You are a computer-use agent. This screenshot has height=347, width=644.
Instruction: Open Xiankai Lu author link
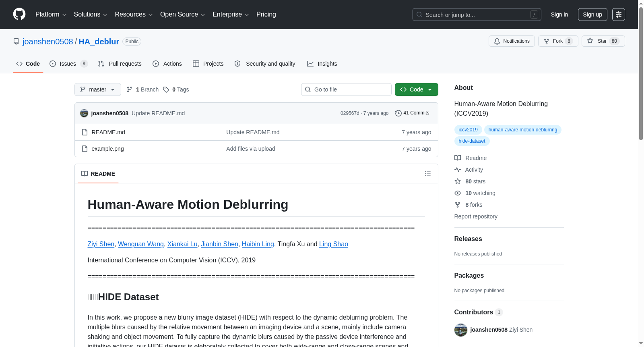point(182,244)
